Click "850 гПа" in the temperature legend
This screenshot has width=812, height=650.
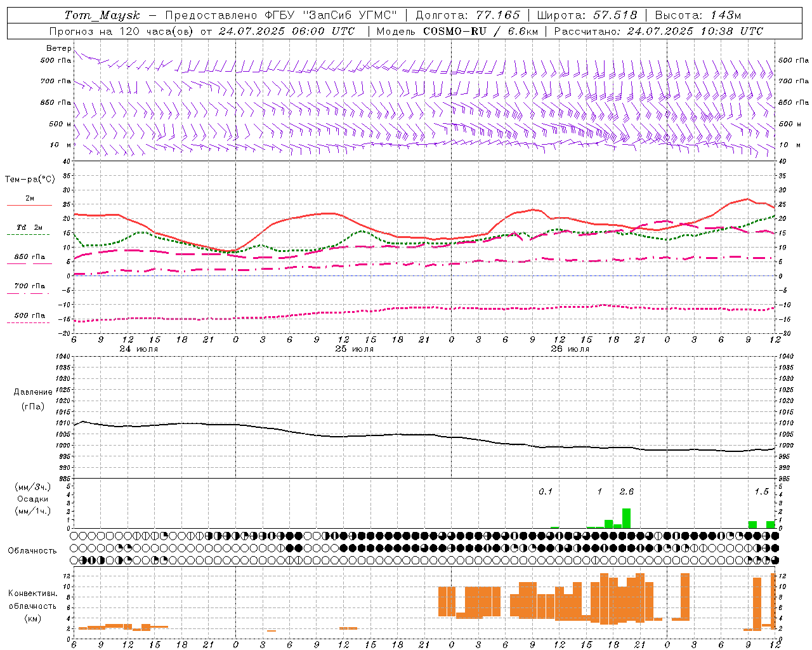[30, 257]
